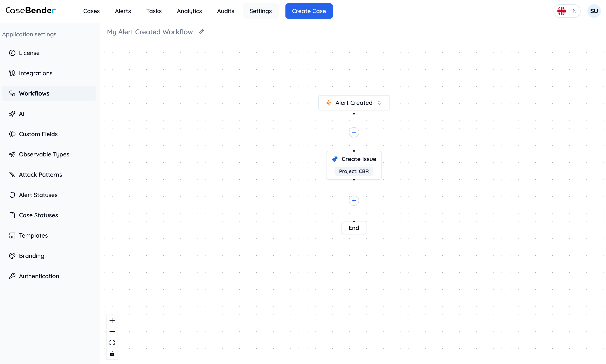606x364 pixels.
Task: Open Integrations settings via its sidebar icon
Action: click(12, 73)
